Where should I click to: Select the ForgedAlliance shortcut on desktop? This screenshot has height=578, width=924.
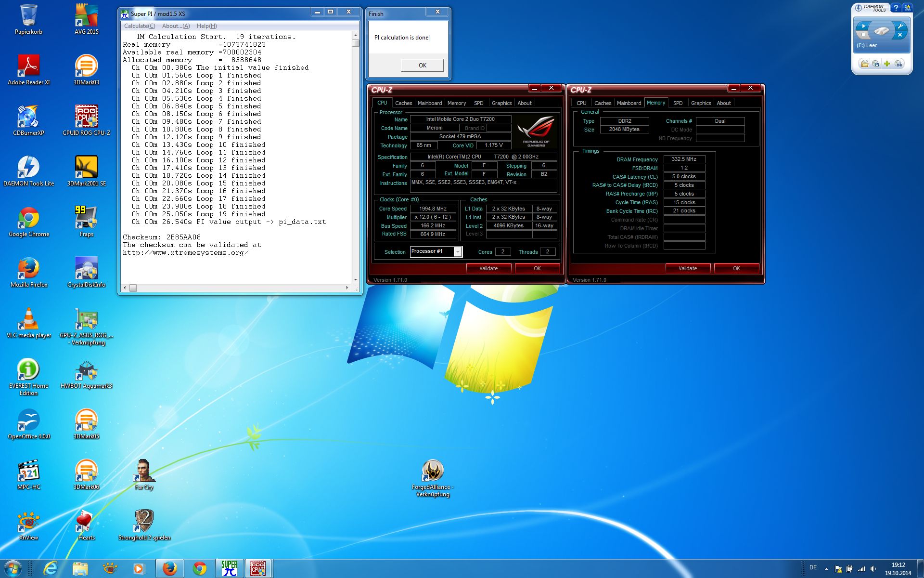click(x=433, y=478)
